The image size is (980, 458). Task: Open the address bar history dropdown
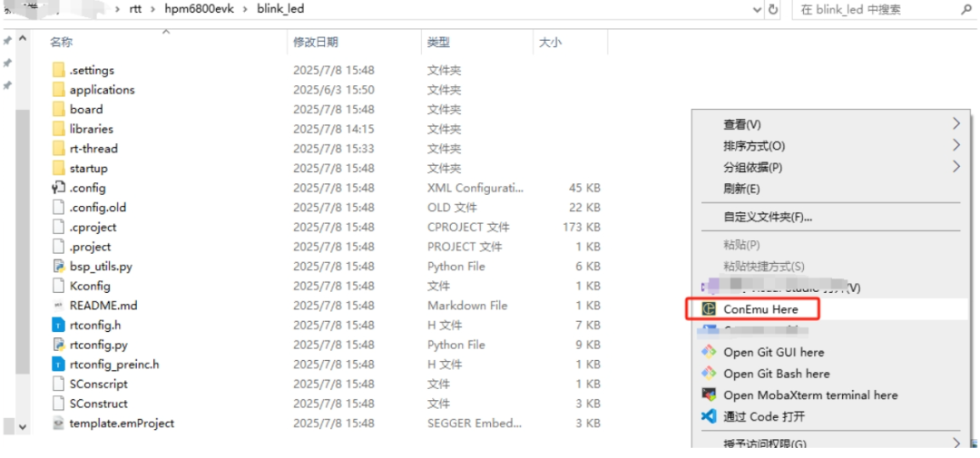(758, 9)
